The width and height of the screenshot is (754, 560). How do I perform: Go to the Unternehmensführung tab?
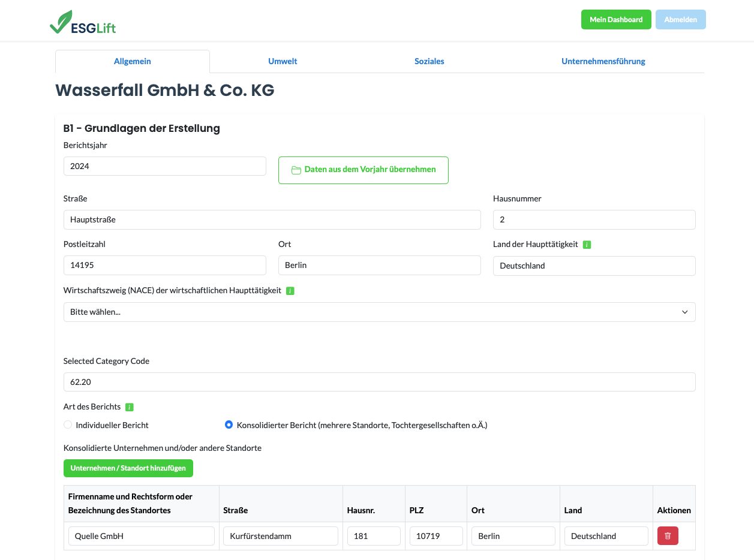tap(603, 61)
